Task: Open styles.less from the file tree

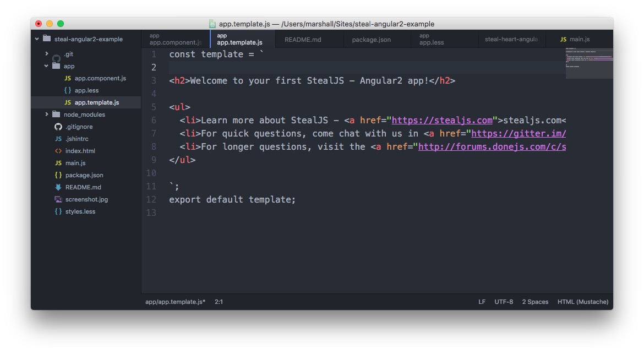Action: 80,211
